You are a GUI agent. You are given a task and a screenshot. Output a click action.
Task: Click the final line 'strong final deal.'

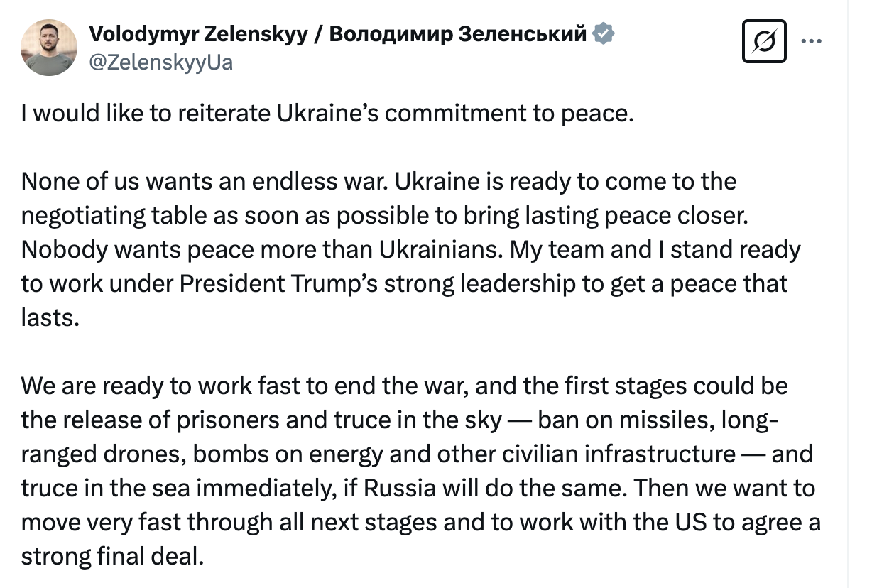pos(112,556)
